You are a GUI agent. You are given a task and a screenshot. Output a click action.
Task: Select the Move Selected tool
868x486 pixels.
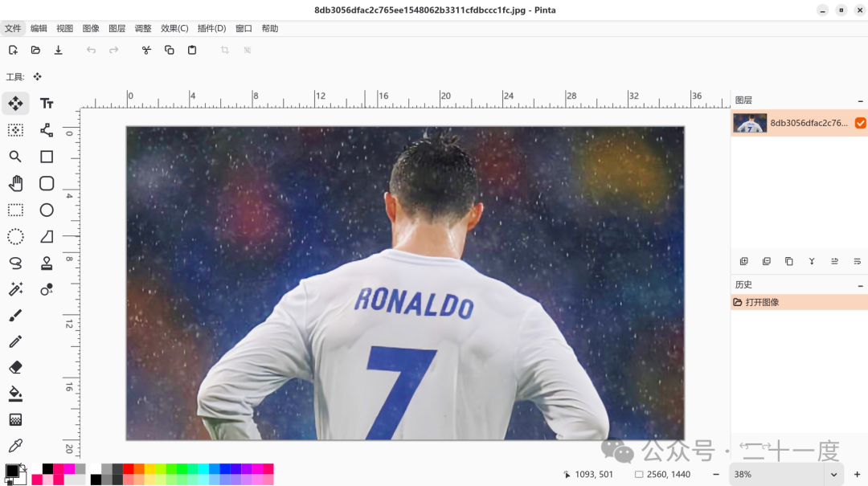point(15,104)
